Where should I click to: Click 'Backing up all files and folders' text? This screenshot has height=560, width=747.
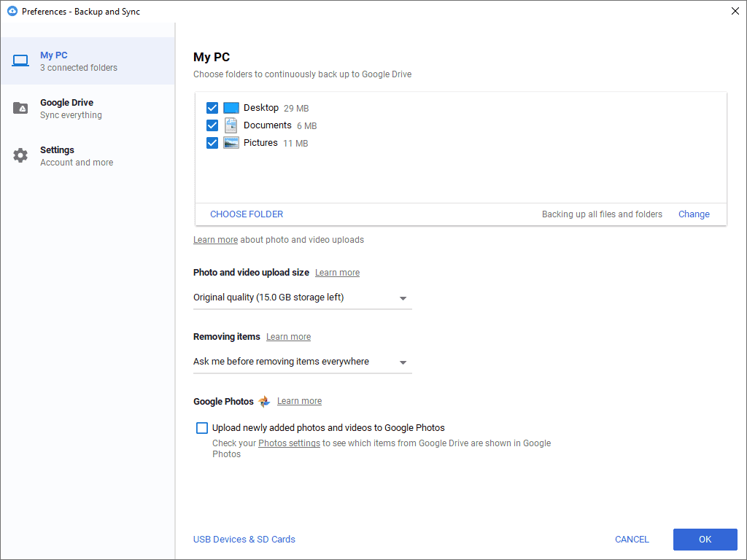(602, 214)
